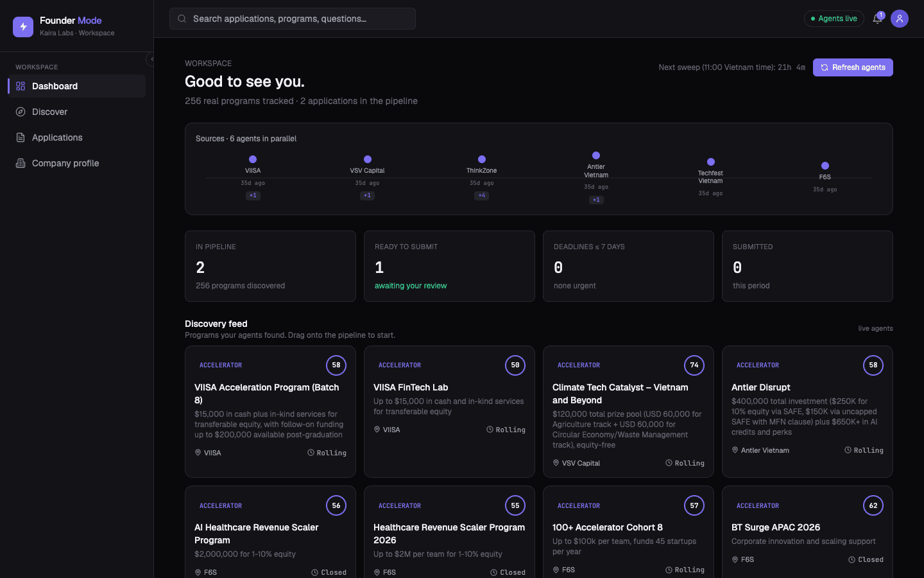Select the VIISA source dot
This screenshot has height=578, width=924.
253,159
